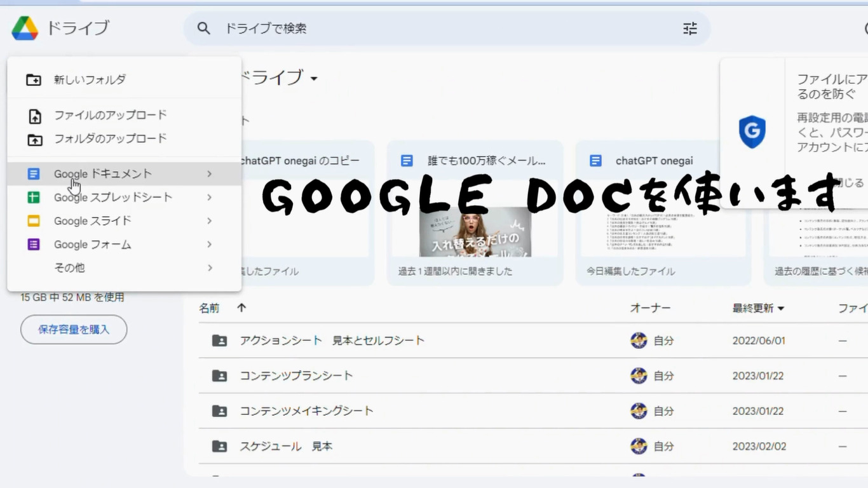Select Google ドキュメント menu item
The image size is (868, 488).
(125, 173)
